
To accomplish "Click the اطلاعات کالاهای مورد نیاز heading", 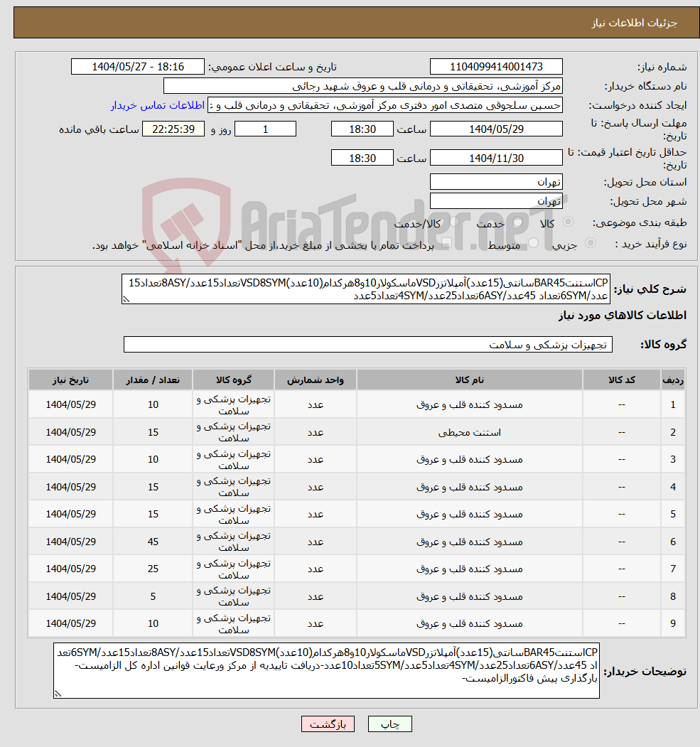I will tap(623, 316).
